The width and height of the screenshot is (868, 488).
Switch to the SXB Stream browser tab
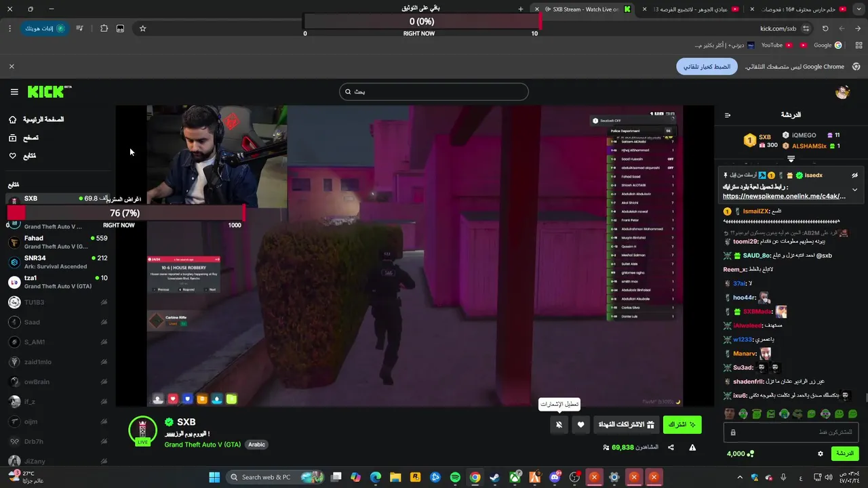click(x=585, y=9)
